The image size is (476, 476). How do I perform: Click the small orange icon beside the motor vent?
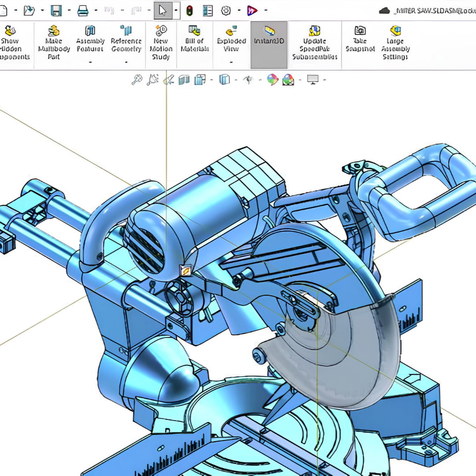click(186, 271)
